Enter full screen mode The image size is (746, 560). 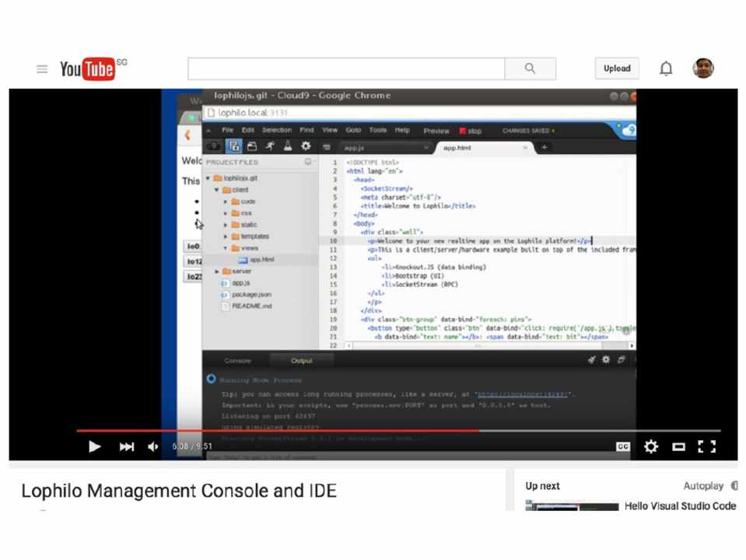coord(706,446)
